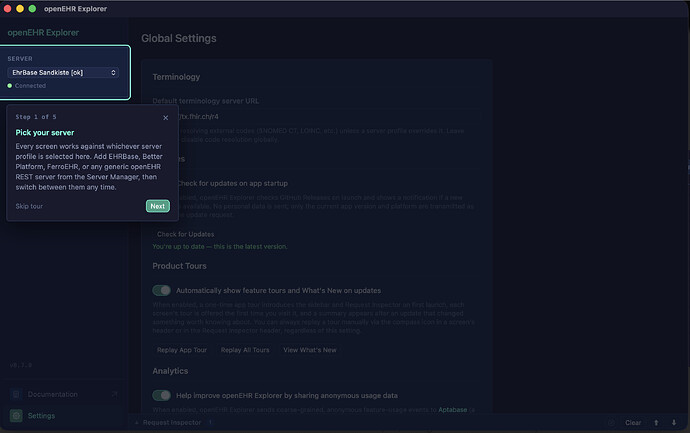Click 'Check for updates on app startup' label
Screen dimensions: 690x433
[232, 183]
